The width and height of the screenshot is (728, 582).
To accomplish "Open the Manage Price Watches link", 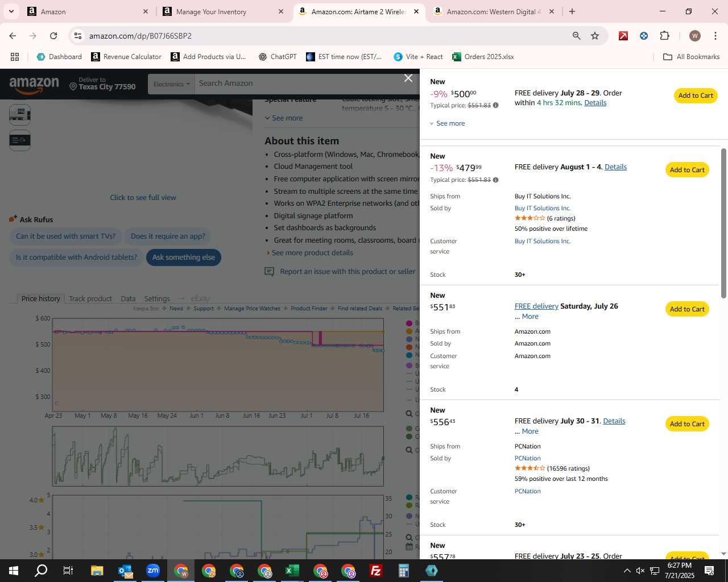I will (x=252, y=309).
